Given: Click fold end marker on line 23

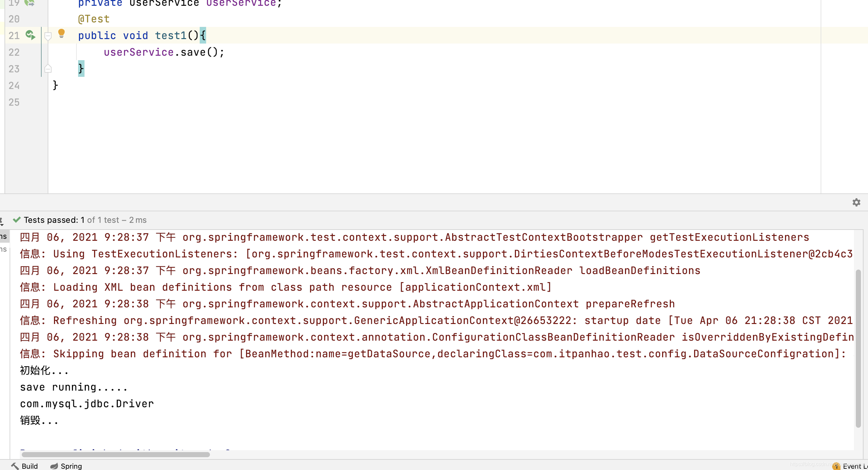Looking at the screenshot, I should [48, 69].
